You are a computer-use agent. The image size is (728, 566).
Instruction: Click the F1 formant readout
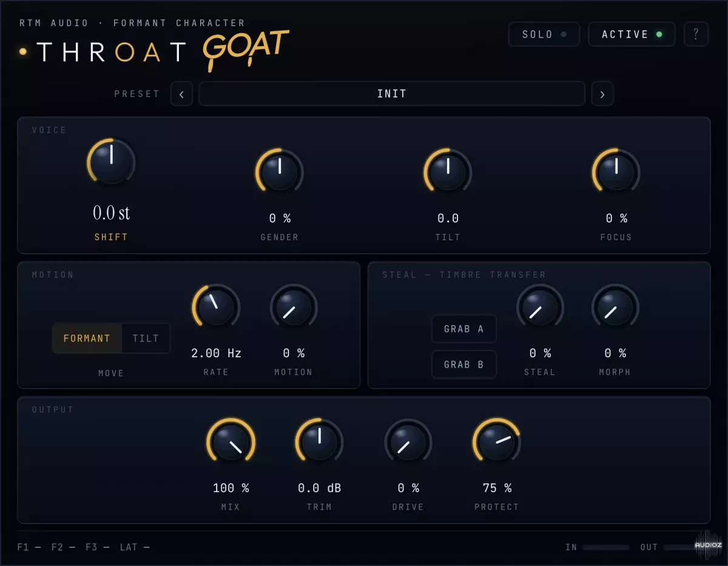[29, 547]
